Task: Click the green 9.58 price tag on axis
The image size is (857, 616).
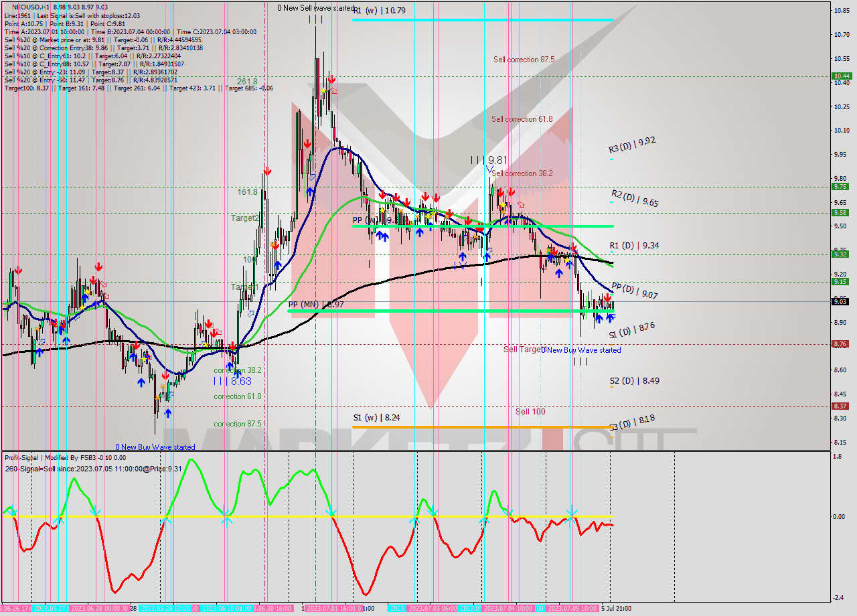Action: (x=841, y=212)
